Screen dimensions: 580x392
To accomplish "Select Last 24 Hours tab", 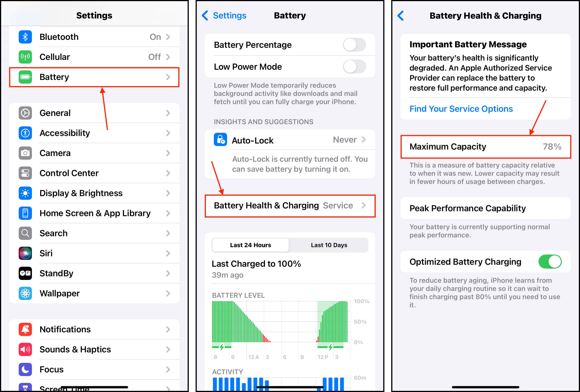I will [x=250, y=245].
